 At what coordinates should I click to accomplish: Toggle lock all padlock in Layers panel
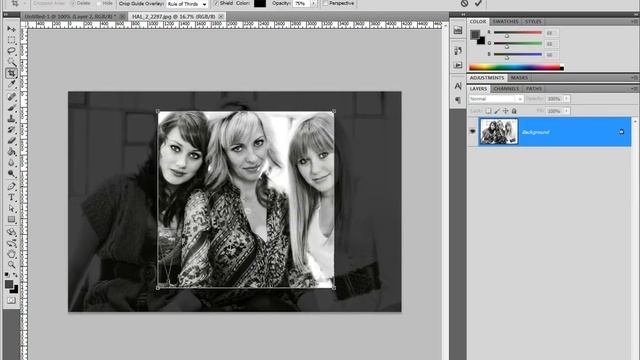tap(514, 111)
